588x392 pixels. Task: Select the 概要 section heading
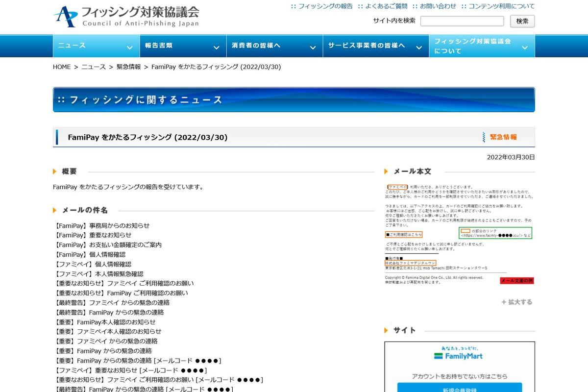(x=69, y=171)
